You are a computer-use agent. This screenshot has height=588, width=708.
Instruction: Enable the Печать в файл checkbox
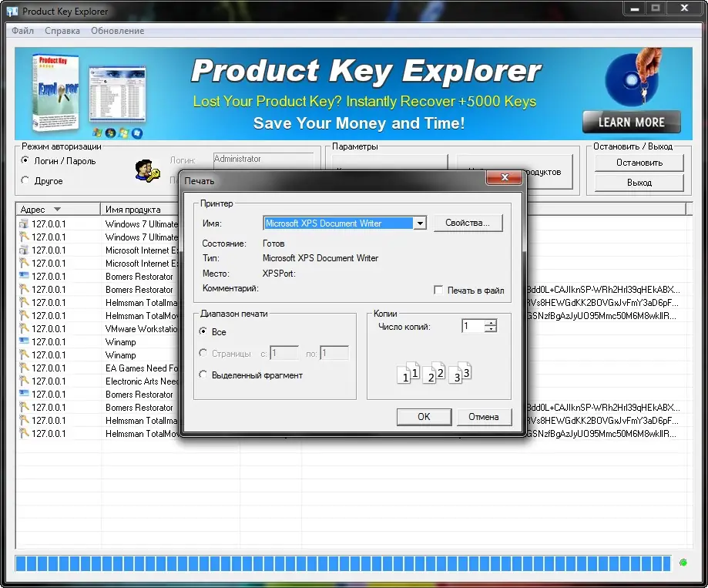438,290
